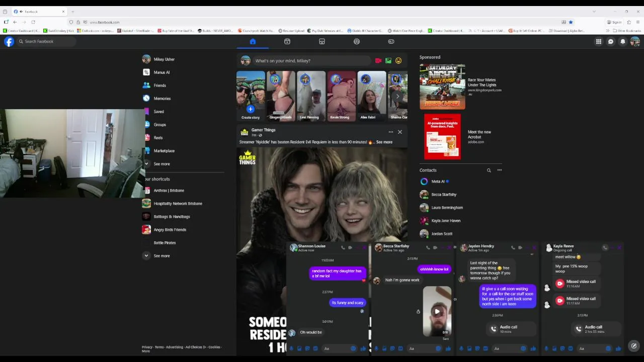This screenshot has height=362, width=644.
Task: Open Levi Fleming's story
Action: 311,96
